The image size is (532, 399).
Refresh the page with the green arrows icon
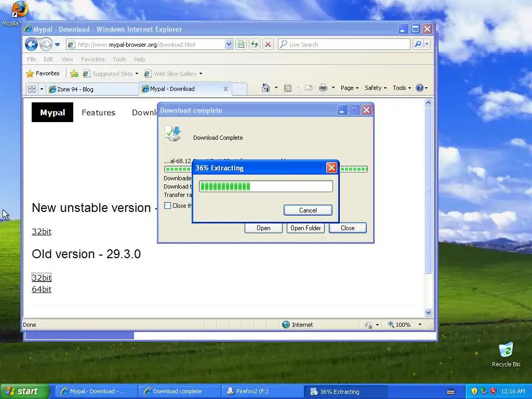click(x=255, y=45)
